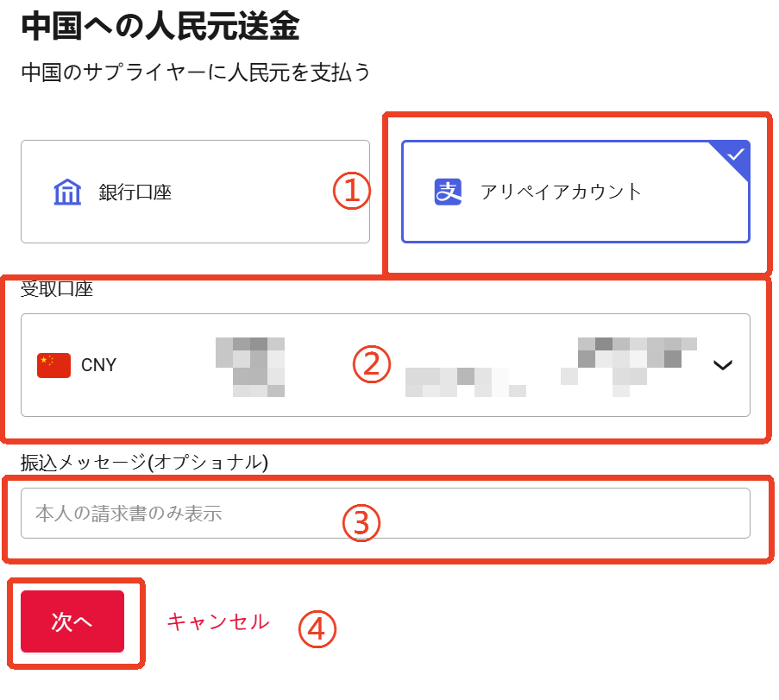Screen dimensions: 779x700
Task: Click the アリペイアカウント text label
Action: coord(561,192)
